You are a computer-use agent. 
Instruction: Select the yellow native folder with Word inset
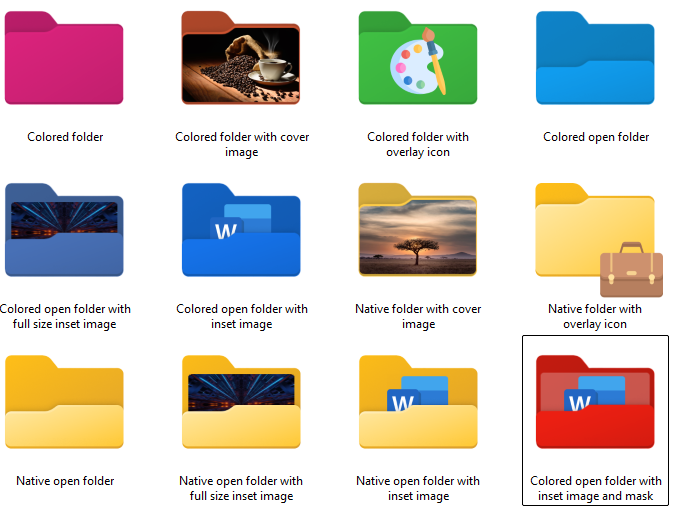click(418, 403)
